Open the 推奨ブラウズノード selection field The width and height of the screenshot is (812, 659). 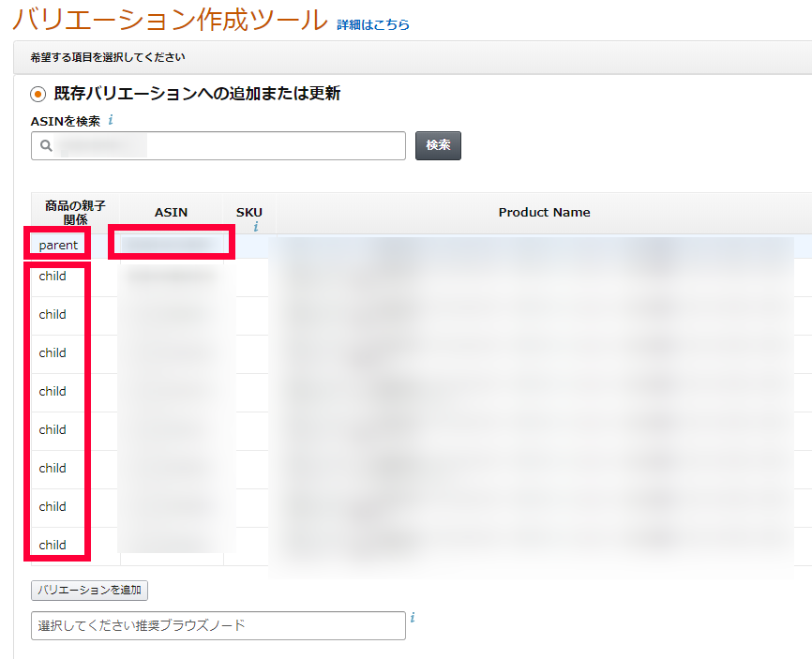click(218, 625)
